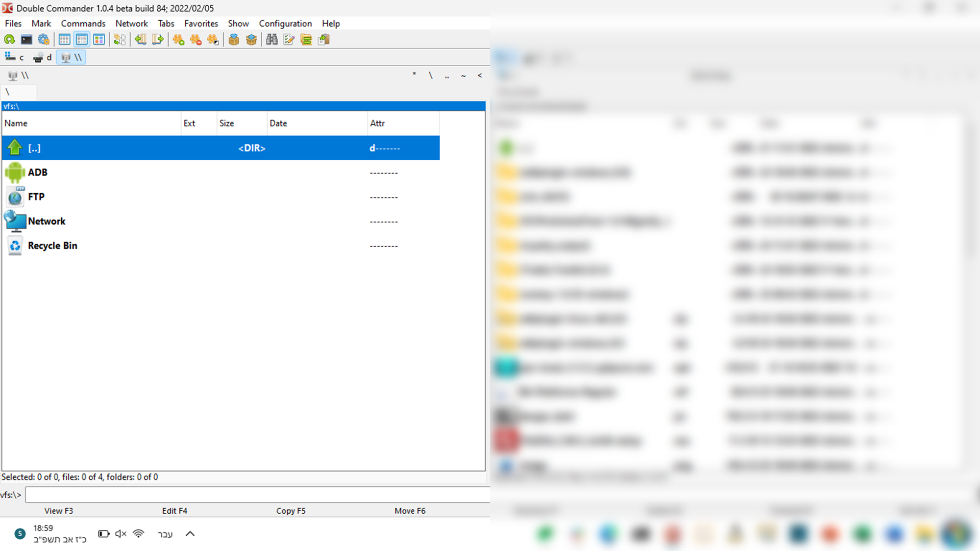Screen dimensions: 980x551
Task: Go to parent with two-dot button
Action: pos(447,75)
